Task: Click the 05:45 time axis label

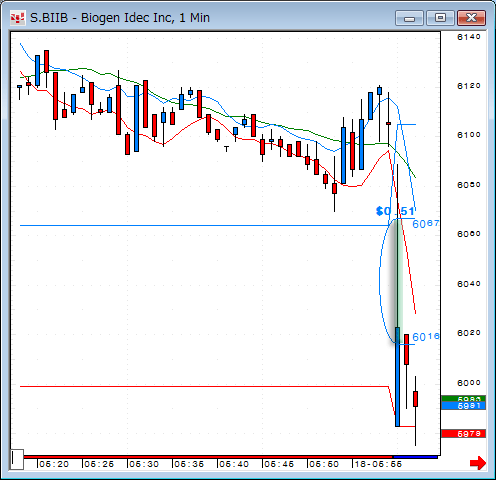Action: pyautogui.click(x=279, y=464)
